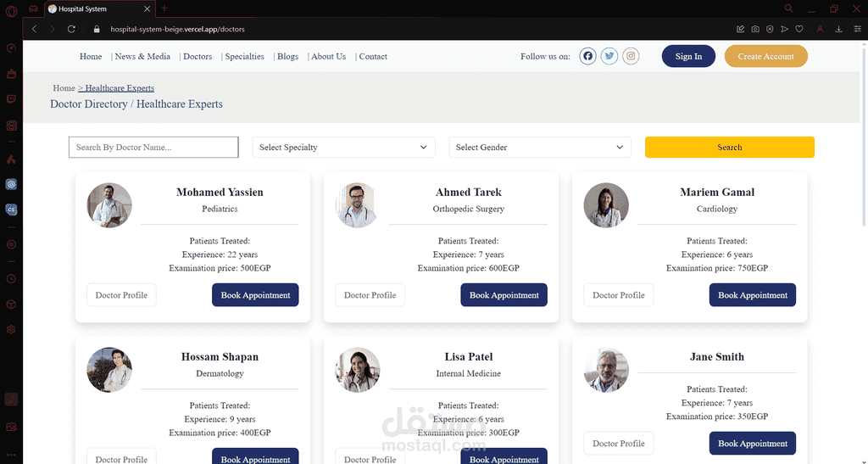This screenshot has height=464, width=868.
Task: Click the Healthcare Experts breadcrumb link
Action: [x=120, y=88]
